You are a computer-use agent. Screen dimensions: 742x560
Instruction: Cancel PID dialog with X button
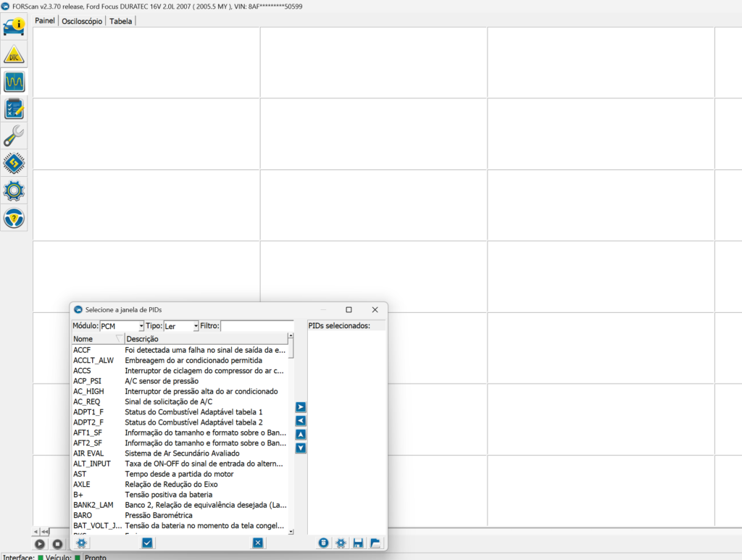pyautogui.click(x=258, y=543)
